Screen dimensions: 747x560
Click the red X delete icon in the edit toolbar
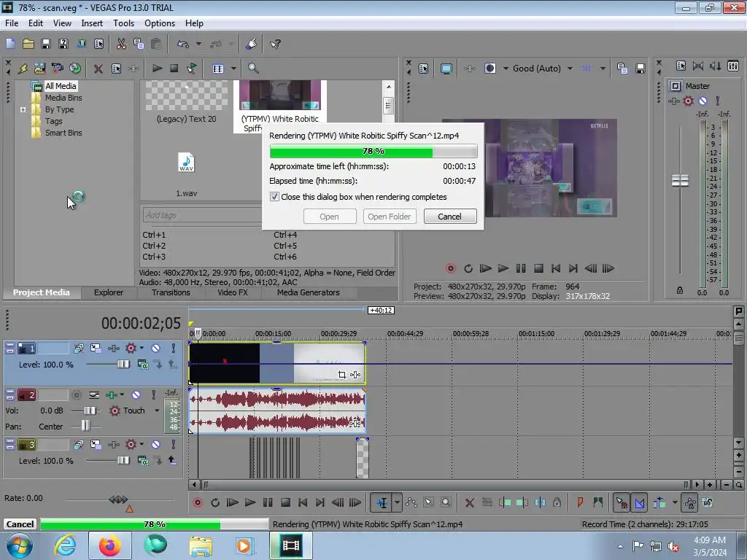pyautogui.click(x=469, y=502)
